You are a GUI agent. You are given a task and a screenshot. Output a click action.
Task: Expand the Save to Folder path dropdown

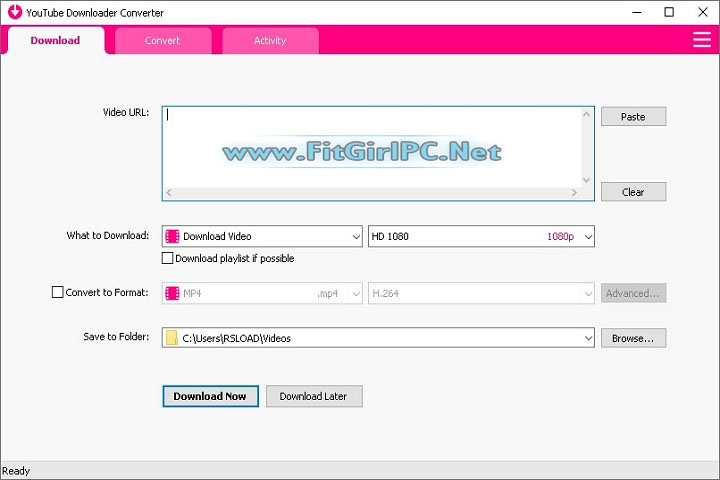click(588, 338)
